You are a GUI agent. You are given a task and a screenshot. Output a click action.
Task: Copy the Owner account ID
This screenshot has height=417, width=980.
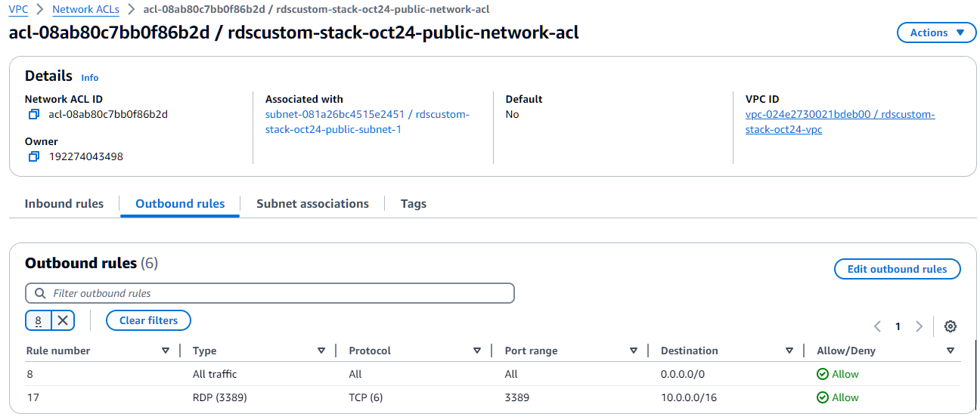pyautogui.click(x=34, y=157)
